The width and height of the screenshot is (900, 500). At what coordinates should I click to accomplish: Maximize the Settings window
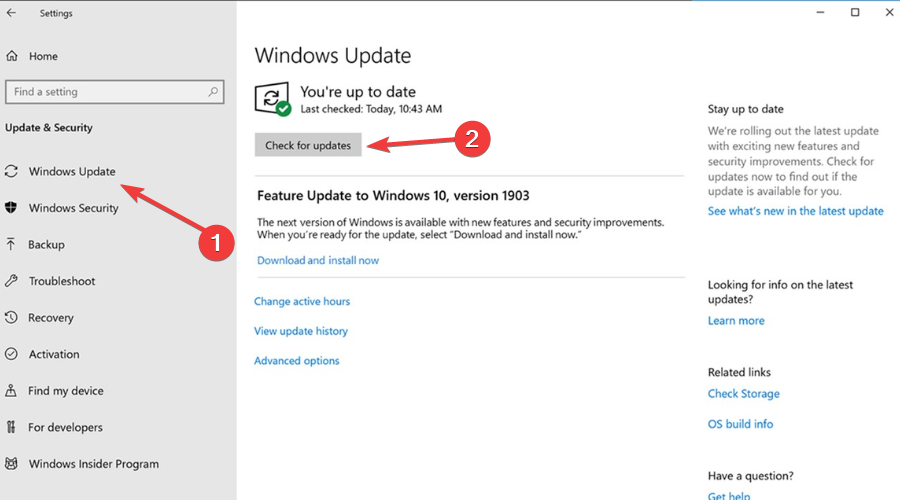(x=855, y=13)
